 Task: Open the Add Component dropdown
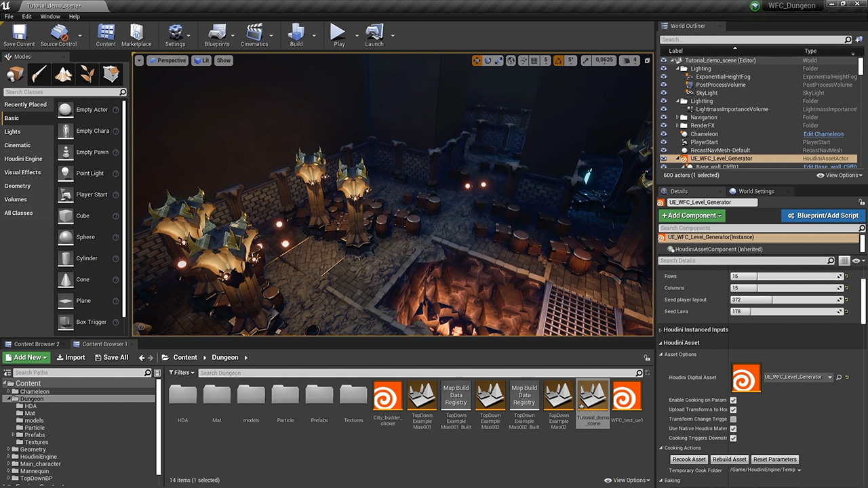(692, 216)
